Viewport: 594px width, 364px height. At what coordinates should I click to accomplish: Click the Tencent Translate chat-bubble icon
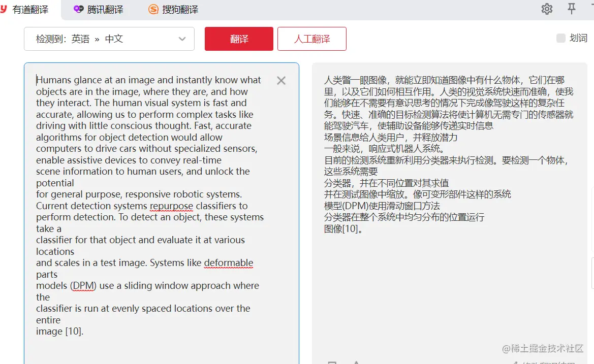78,9
